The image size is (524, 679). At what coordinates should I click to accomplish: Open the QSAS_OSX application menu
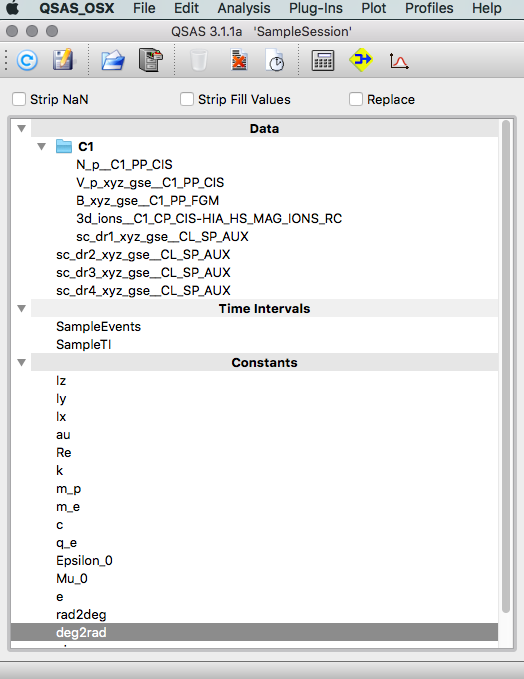pos(77,8)
